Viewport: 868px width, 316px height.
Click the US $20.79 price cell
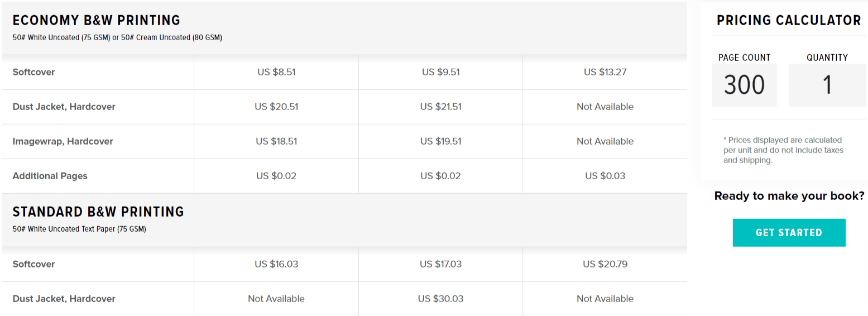605,264
